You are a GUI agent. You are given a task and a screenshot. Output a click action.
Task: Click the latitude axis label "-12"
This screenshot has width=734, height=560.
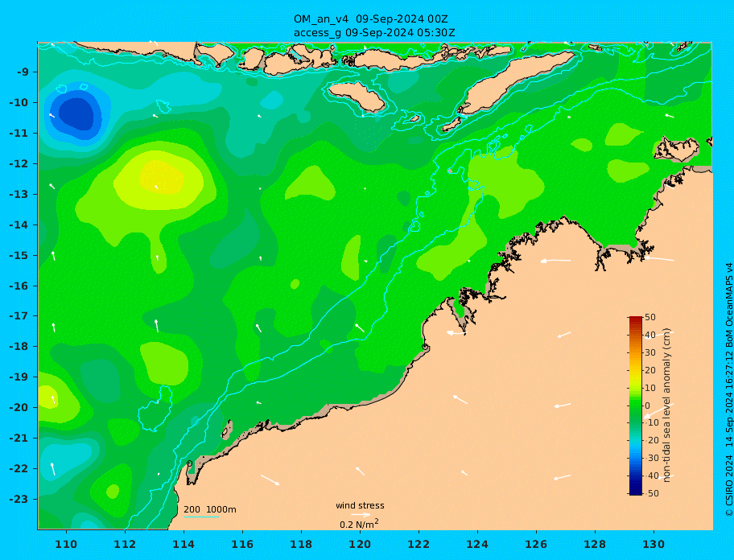pos(19,164)
